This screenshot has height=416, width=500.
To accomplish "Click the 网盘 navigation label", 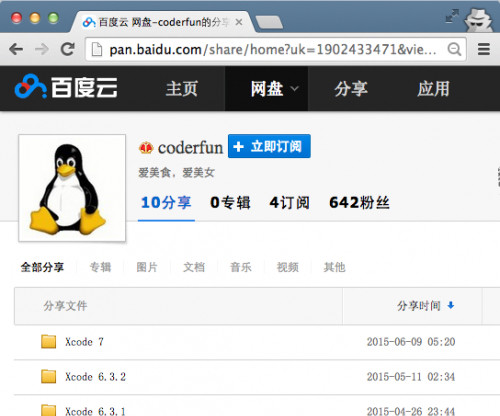I will click(267, 89).
